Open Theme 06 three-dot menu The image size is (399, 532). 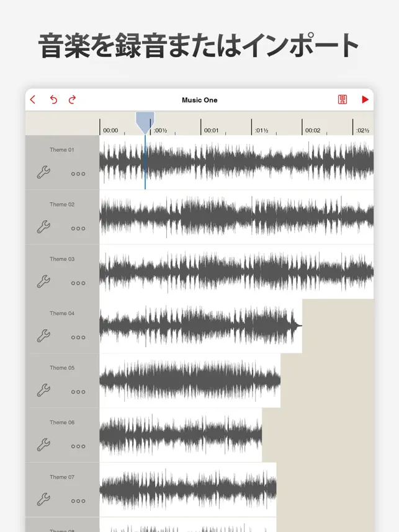[78, 446]
